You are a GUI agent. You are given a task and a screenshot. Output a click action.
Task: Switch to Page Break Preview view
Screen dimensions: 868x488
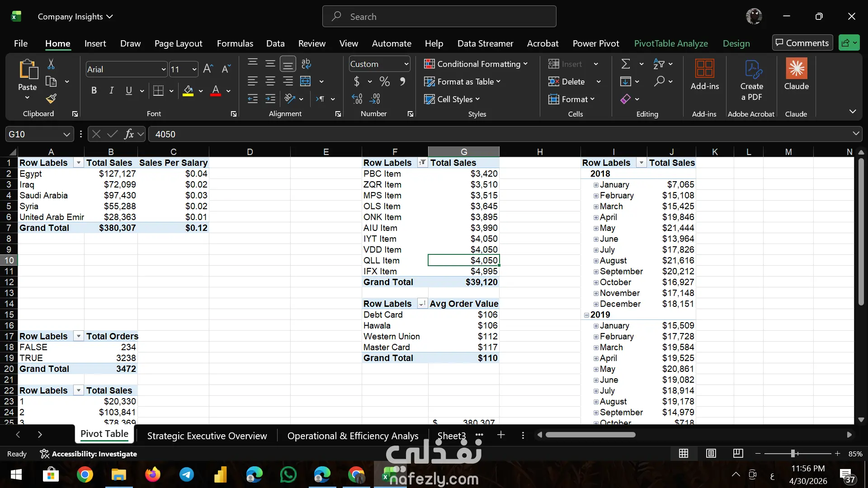[x=738, y=453]
